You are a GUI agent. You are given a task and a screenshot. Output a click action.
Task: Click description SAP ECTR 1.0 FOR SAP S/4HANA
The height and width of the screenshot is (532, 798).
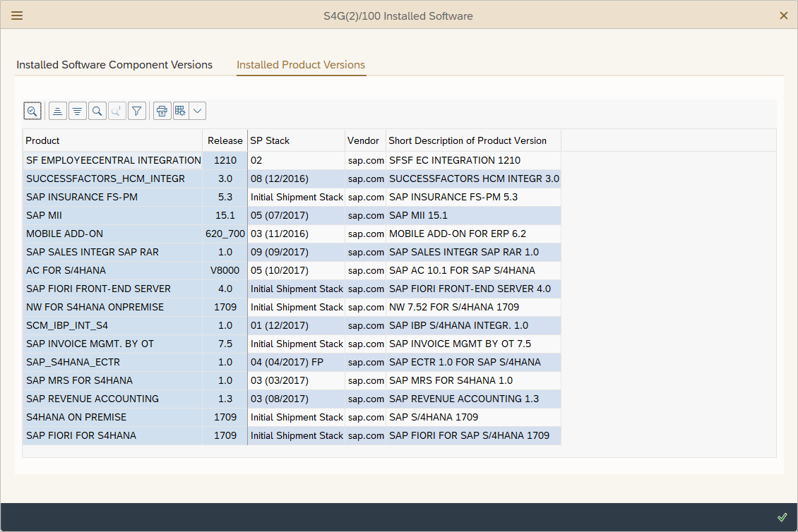coord(473,362)
